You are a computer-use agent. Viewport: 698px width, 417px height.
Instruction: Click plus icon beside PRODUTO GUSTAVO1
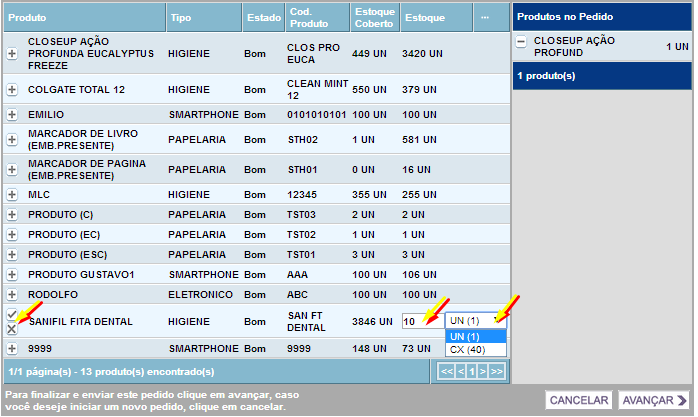pos(12,275)
